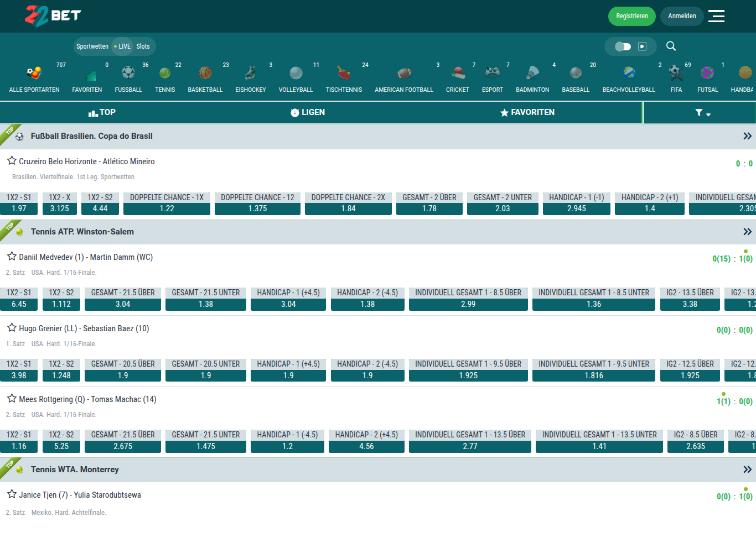Open the 22Bet home logo
This screenshot has height=553, width=756.
[53, 16]
